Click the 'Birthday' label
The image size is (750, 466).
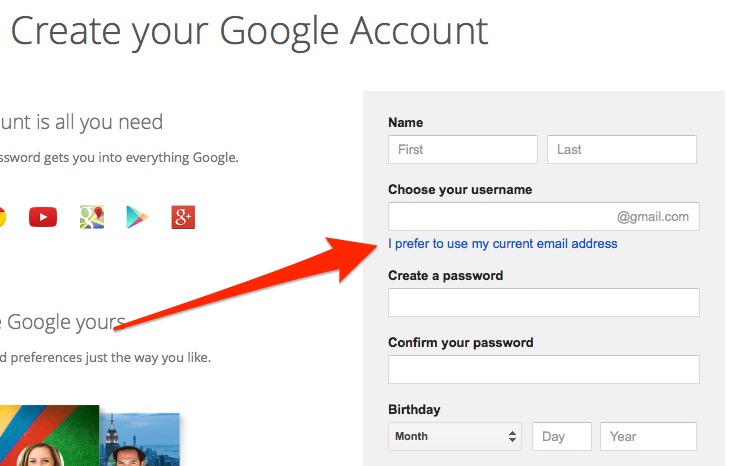414,410
